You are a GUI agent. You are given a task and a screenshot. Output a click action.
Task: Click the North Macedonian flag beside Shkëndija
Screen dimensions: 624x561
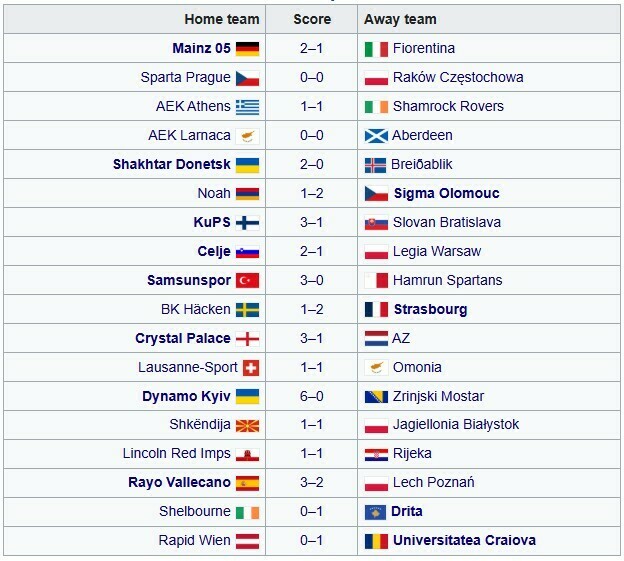247,425
